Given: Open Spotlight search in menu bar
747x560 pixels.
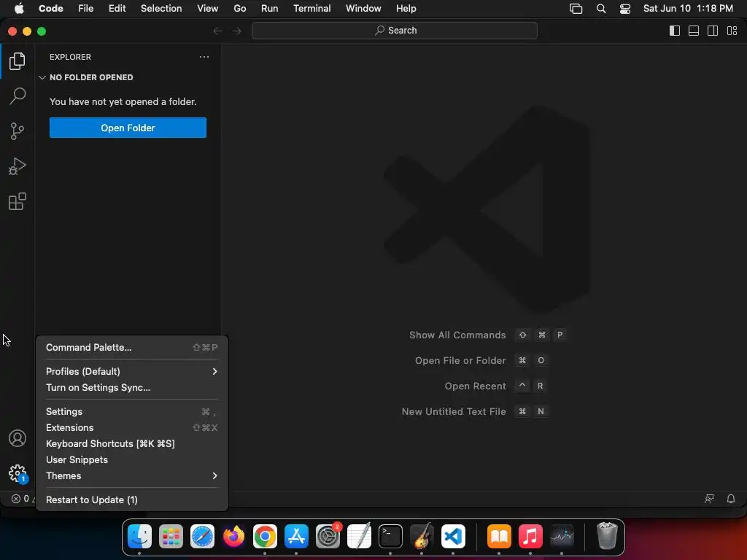Looking at the screenshot, I should click(601, 9).
